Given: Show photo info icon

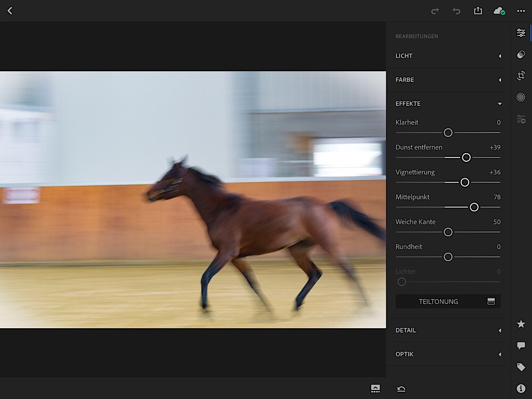Looking at the screenshot, I should coord(521,388).
